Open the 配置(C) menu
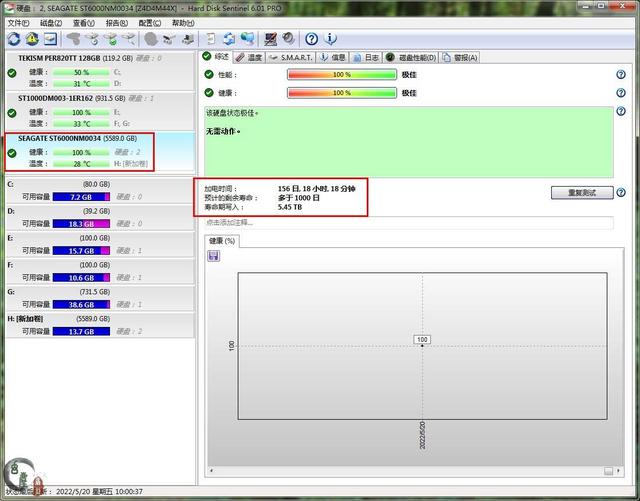Screen dimensions: 640x501 [150, 23]
